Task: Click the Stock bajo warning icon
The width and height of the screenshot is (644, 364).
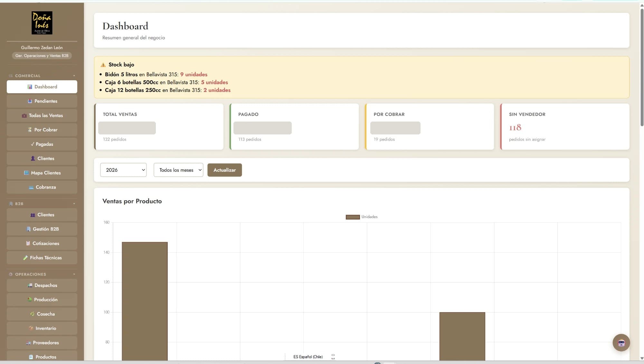Action: (x=103, y=65)
